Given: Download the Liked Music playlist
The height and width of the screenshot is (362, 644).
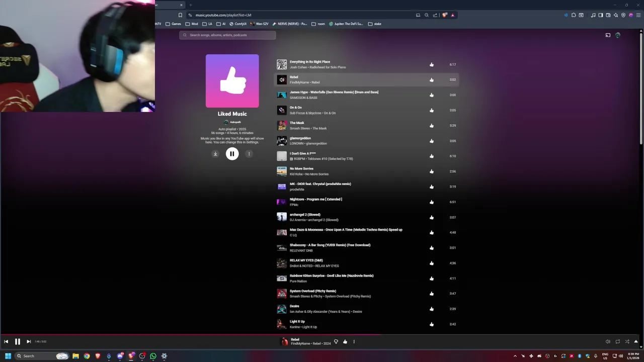Looking at the screenshot, I should [215, 154].
